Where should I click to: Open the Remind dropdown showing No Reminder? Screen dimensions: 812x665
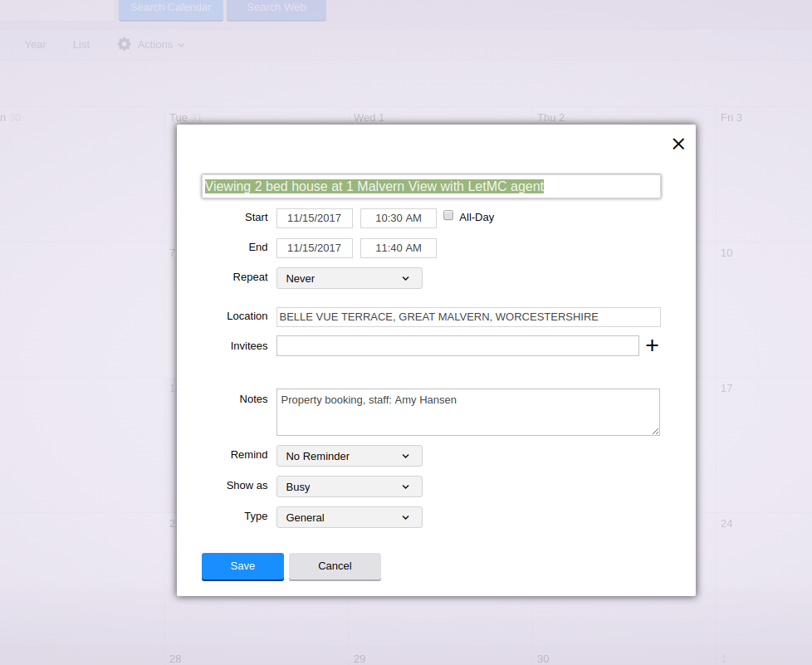[x=349, y=456]
